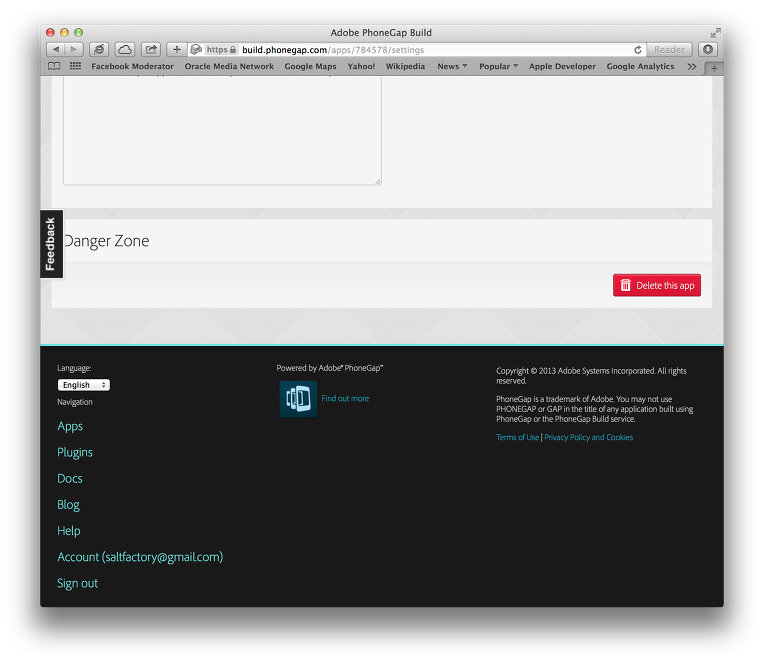Screen dimensions: 764x663
Task: Click Sign out link
Action: click(x=77, y=583)
